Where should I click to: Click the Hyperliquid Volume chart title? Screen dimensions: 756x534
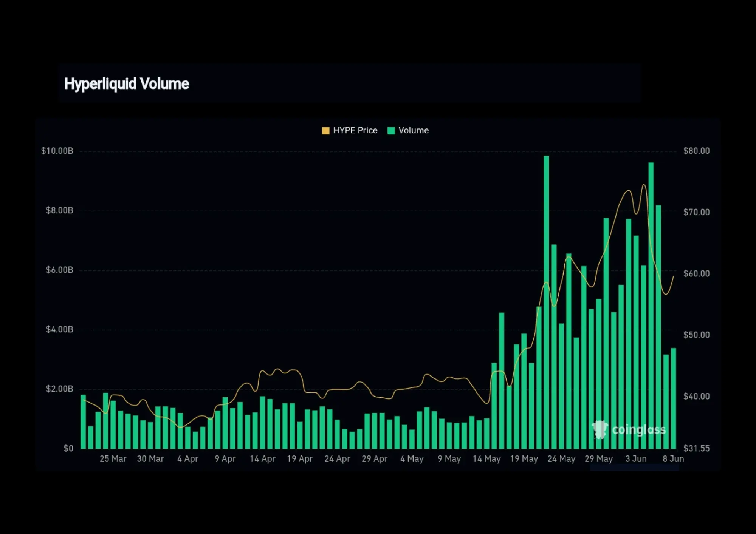[127, 84]
